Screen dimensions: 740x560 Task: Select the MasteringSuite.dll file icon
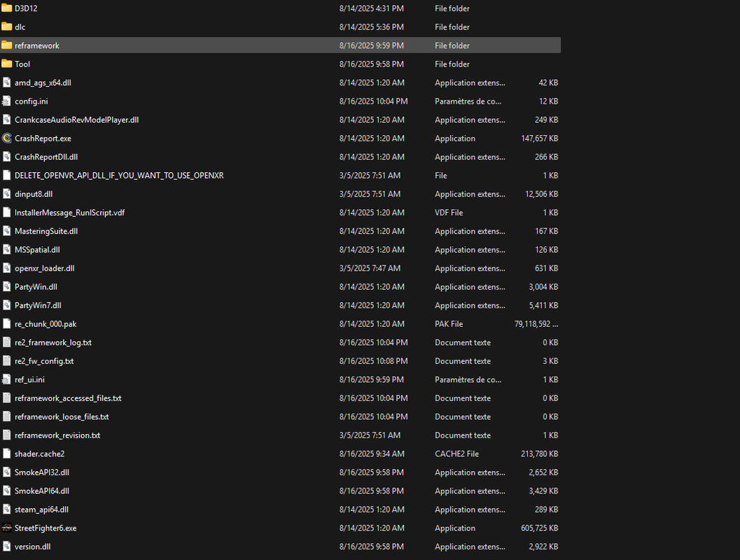6,231
